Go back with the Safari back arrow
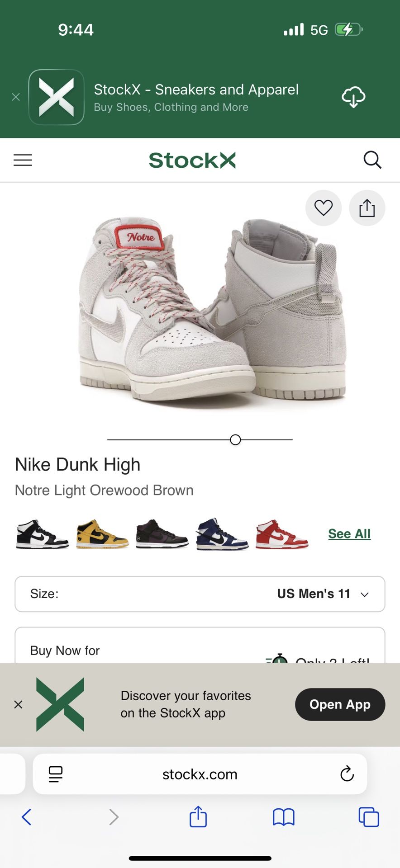Image resolution: width=400 pixels, height=868 pixels. pyautogui.click(x=26, y=817)
